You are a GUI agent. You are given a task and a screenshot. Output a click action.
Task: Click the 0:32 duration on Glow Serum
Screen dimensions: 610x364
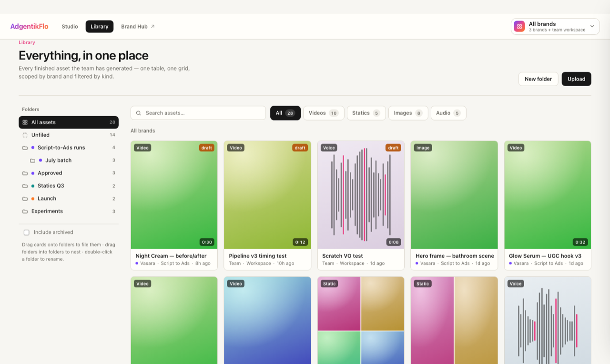[580, 242]
